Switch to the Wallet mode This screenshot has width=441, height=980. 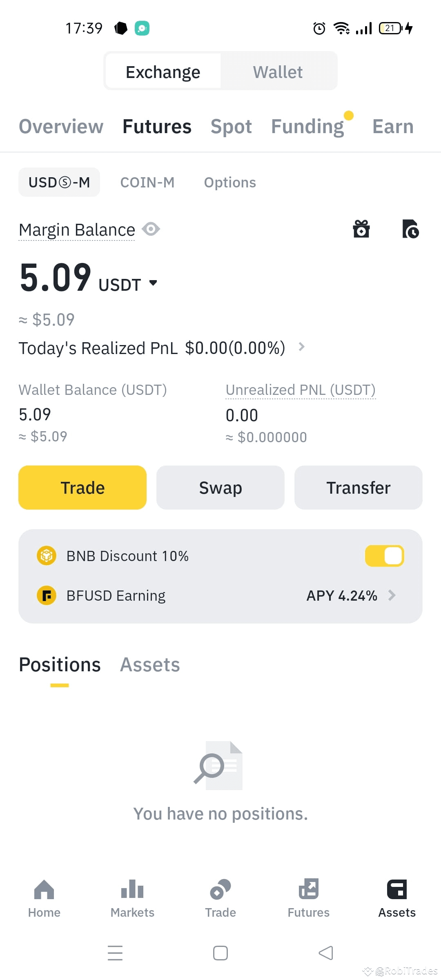(x=278, y=71)
